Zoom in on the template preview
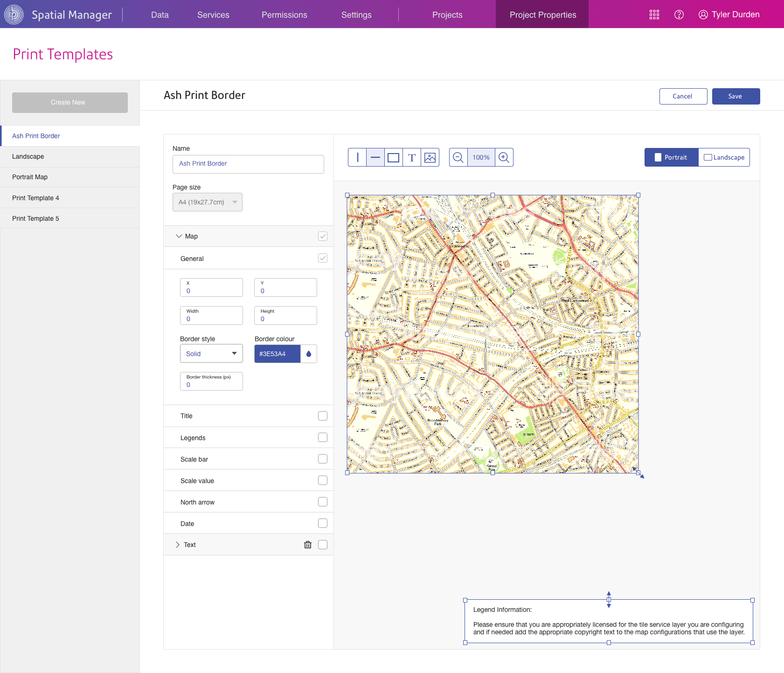Screen dimensions: 784x673 coord(504,157)
